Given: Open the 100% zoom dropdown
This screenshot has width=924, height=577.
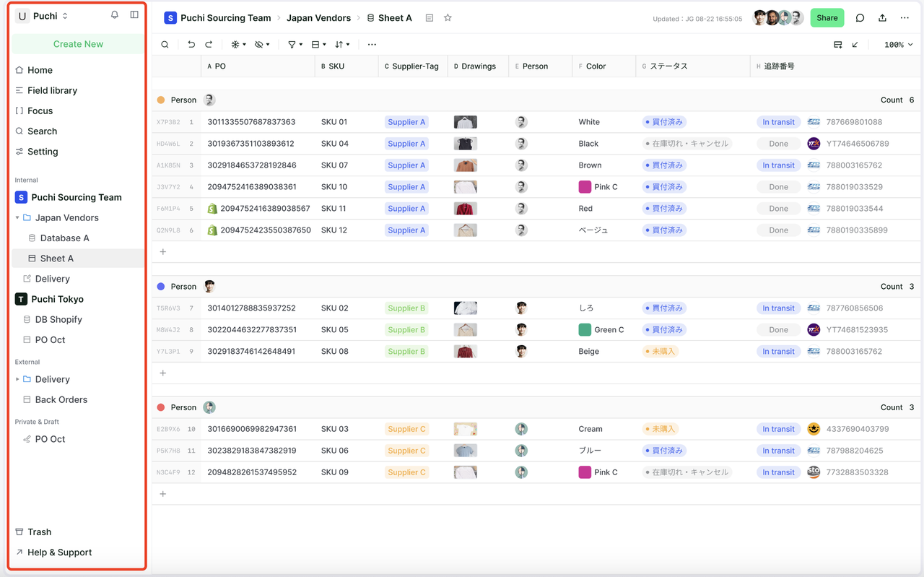Looking at the screenshot, I should coord(898,45).
